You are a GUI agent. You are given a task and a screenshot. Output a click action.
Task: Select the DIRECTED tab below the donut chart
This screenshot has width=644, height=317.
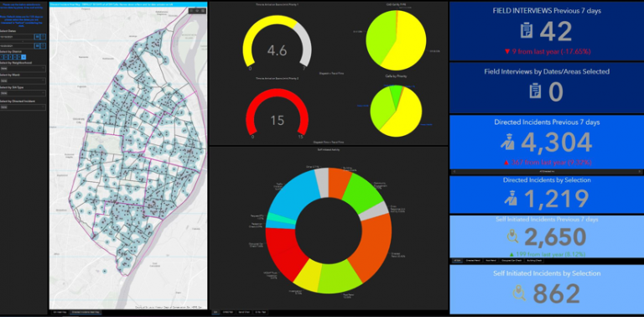click(x=228, y=312)
